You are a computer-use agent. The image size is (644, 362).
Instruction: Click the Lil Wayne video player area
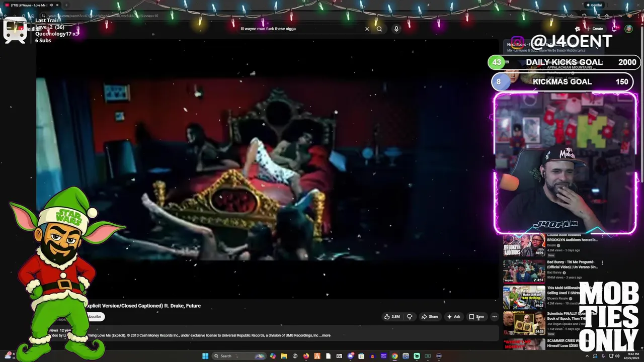267,168
